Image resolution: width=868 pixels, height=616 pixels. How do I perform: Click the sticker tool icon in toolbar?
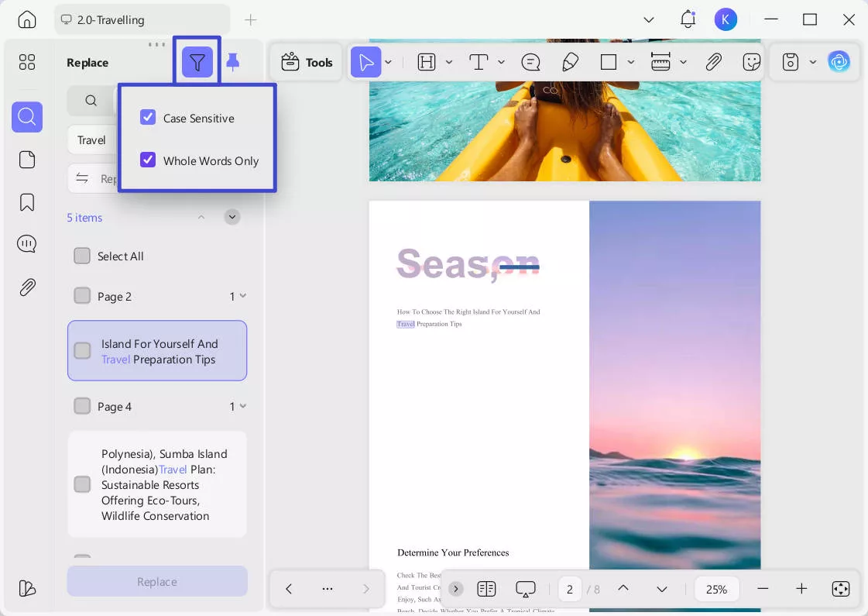(751, 63)
